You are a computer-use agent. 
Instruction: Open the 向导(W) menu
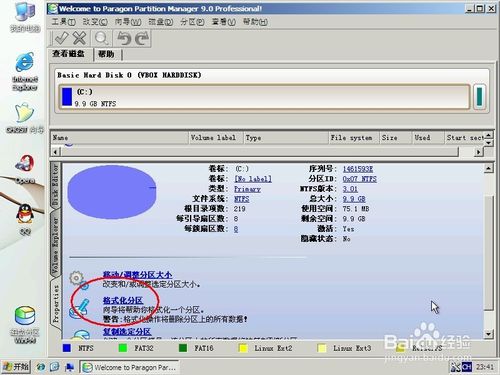pos(128,22)
